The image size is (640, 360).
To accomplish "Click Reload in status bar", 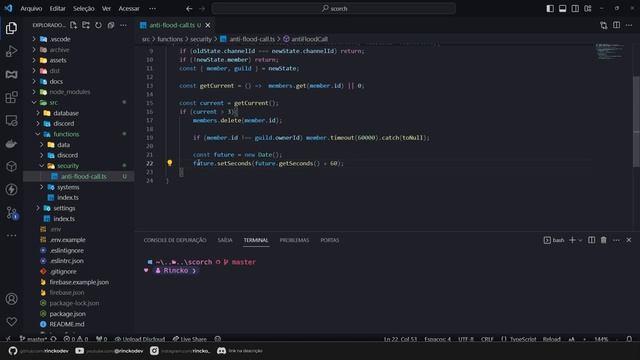I will tap(551, 339).
